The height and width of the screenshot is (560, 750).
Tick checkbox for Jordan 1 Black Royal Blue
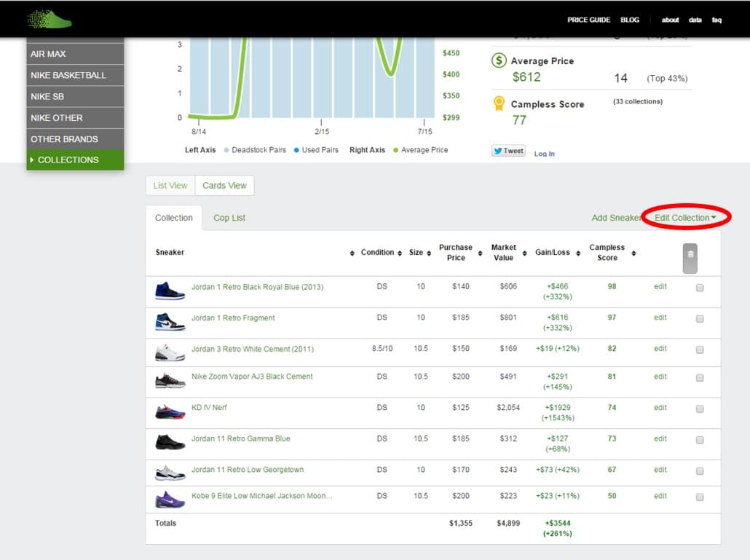pyautogui.click(x=700, y=288)
